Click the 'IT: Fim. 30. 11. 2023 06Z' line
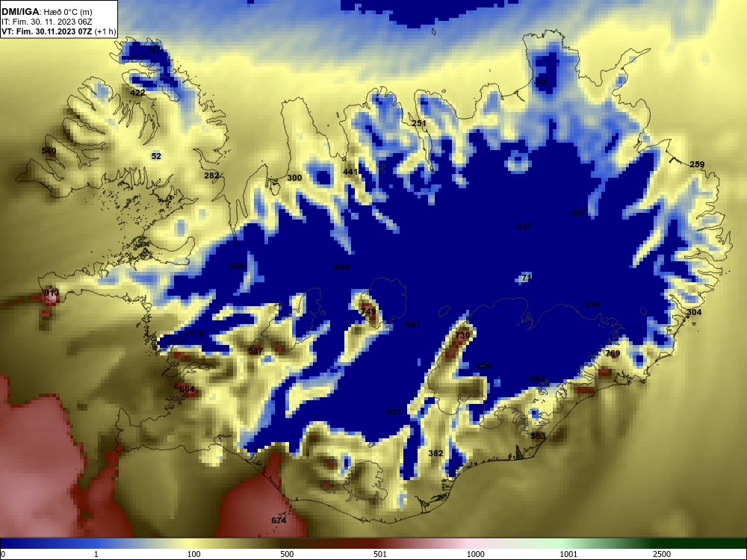Screen dimensions: 747x560 click(x=46, y=22)
